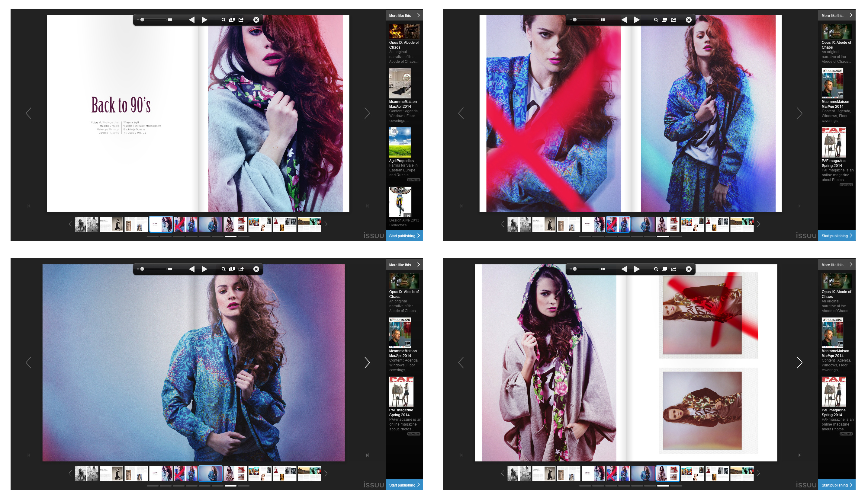Close the bottom-left viewer with the X icon
Image resolution: width=868 pixels, height=501 pixels.
[256, 269]
